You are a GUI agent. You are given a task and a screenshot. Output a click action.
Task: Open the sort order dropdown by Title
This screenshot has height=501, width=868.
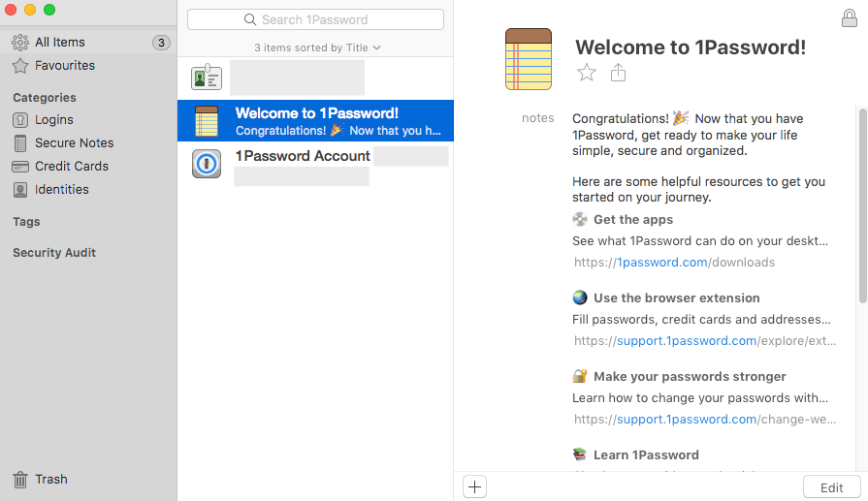coord(318,47)
